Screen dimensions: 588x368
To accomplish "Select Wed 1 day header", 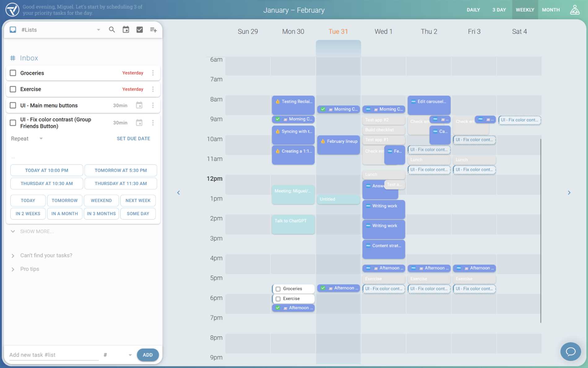I will 383,31.
